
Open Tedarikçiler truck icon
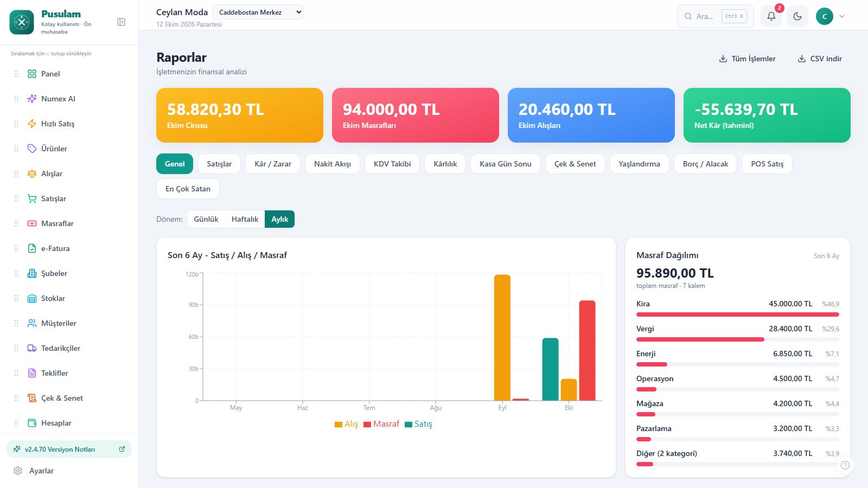pos(32,348)
